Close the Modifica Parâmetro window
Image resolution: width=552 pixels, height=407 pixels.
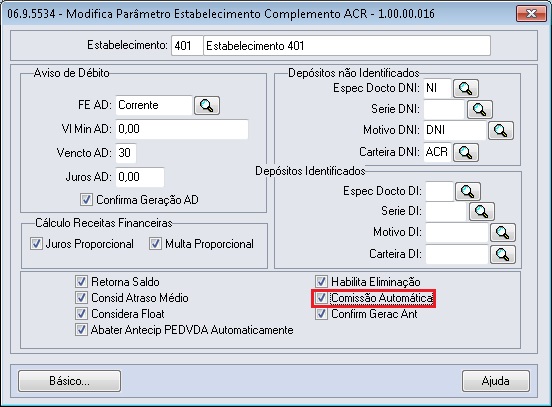(531, 14)
